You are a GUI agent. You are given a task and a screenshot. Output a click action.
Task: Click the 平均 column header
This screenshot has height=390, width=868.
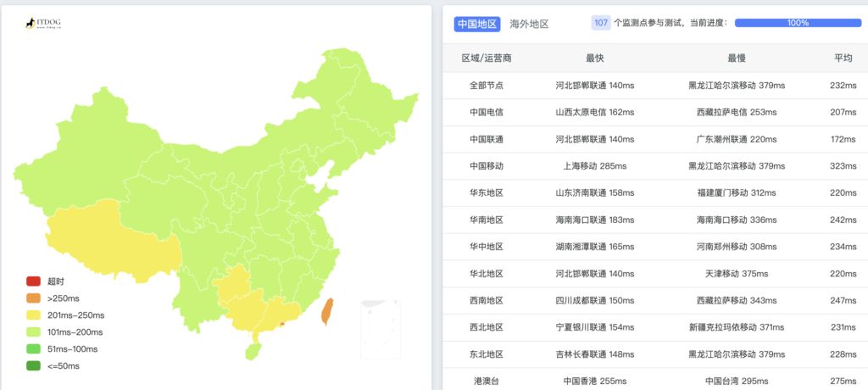(843, 58)
